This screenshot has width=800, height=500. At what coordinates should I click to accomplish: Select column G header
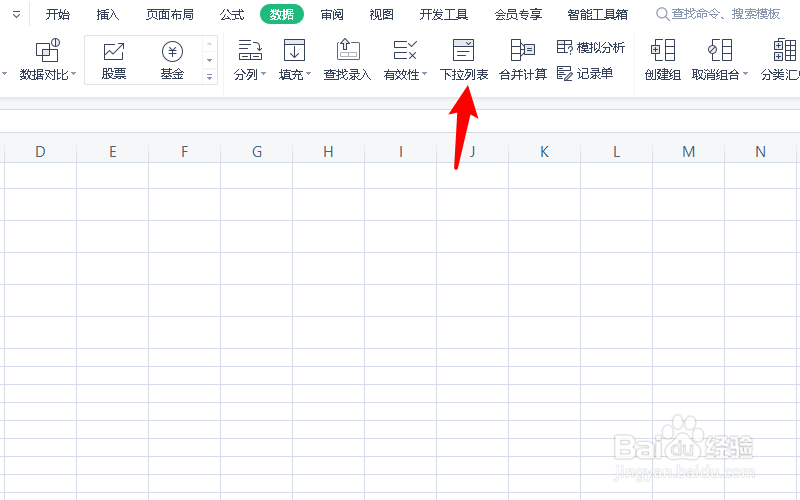pos(257,152)
